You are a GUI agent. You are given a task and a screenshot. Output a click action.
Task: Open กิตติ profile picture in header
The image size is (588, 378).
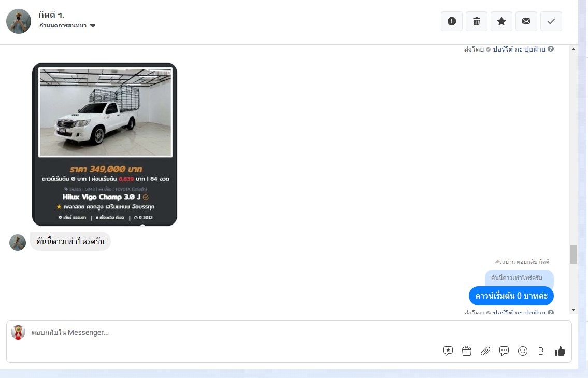pos(18,21)
